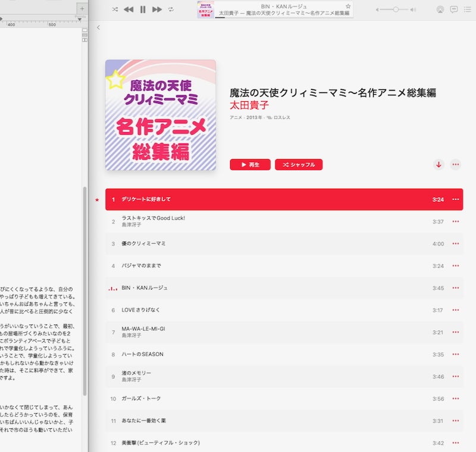
Task: Pause the currently playing song
Action: click(x=143, y=10)
